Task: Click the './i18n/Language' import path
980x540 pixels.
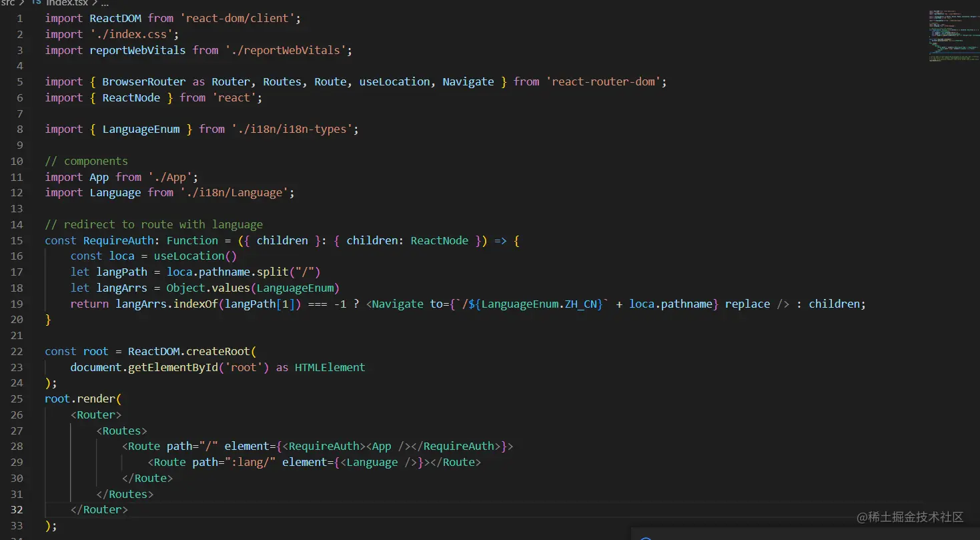Action: [x=234, y=193]
